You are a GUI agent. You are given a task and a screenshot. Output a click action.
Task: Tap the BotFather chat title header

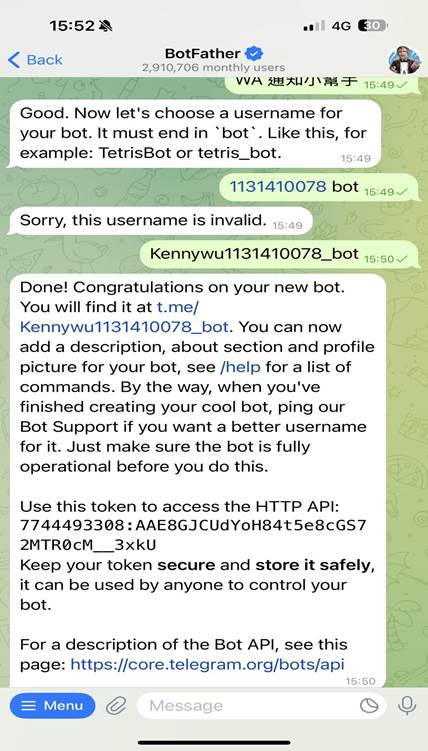(x=214, y=59)
